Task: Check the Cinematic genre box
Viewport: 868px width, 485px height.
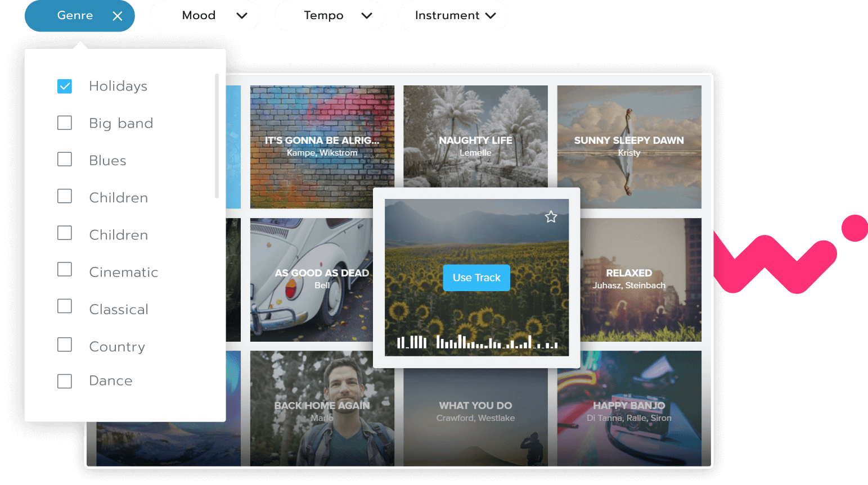Action: (x=65, y=270)
